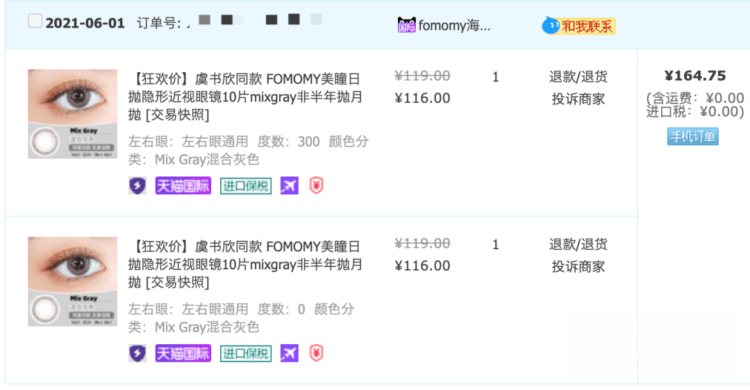The image size is (750, 390).
Task: Click the Tmall cat icon before fomomy
Action: point(407,25)
